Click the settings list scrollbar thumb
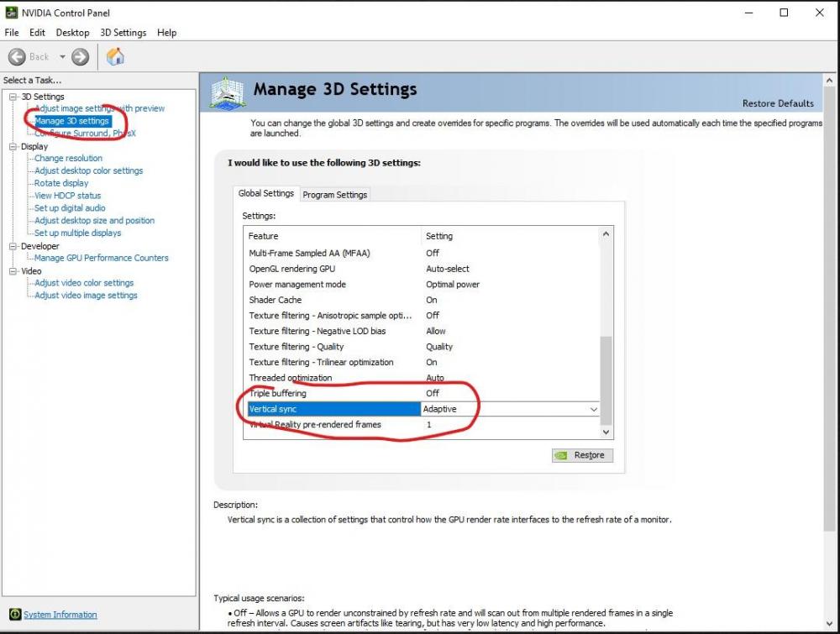The height and width of the screenshot is (634, 840). 606,380
